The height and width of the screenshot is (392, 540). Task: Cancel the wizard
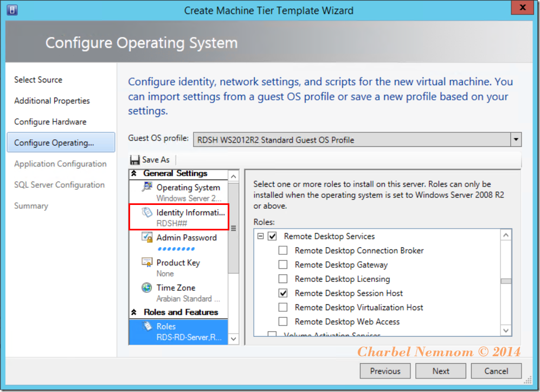pos(496,371)
